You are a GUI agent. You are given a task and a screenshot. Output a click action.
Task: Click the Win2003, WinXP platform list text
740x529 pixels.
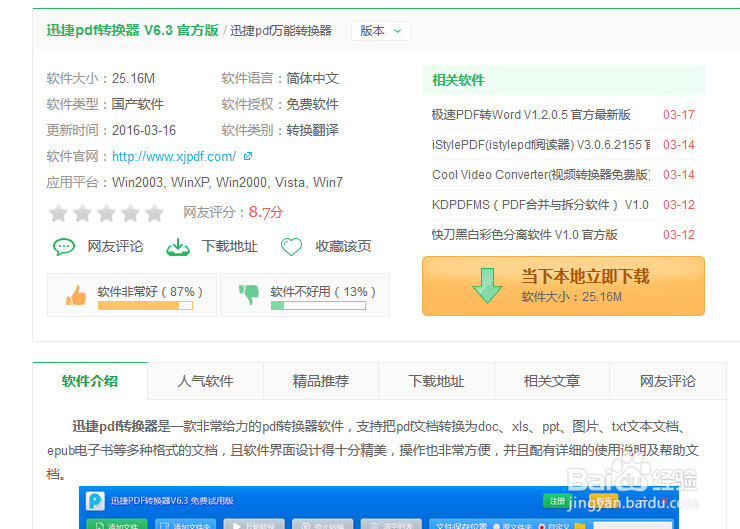(227, 182)
